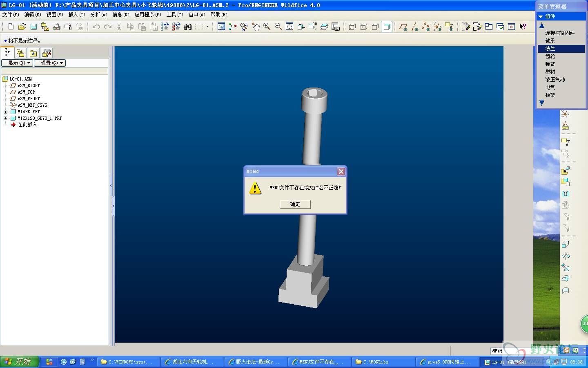Open the 应用程序 menu
588x368 pixels.
click(x=148, y=15)
